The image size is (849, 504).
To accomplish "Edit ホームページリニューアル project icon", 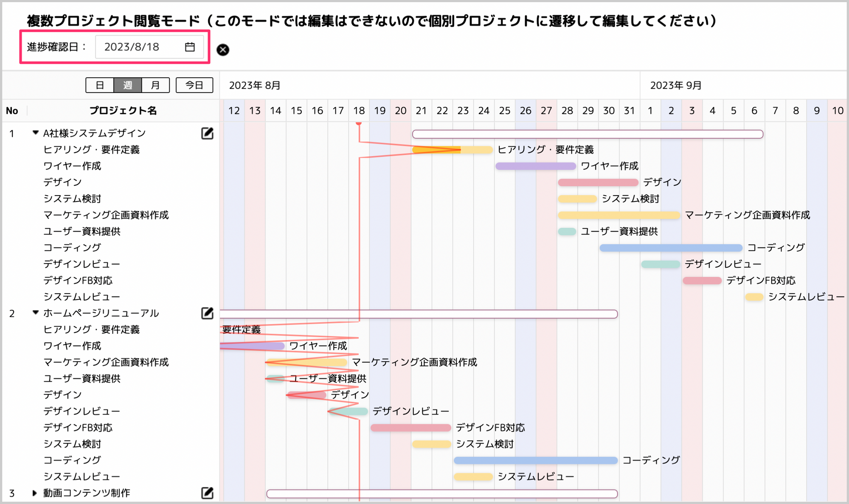I will point(207,313).
